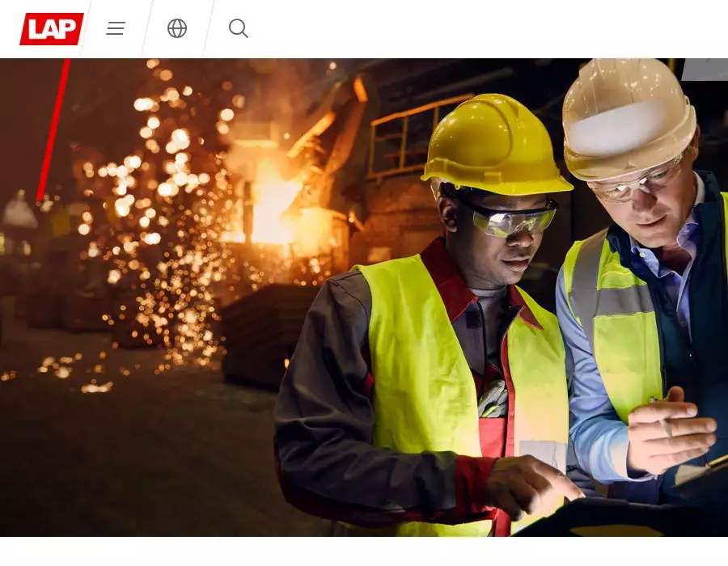Click the gray corner shape top-right
This screenshot has height=566, width=728.
(x=705, y=69)
